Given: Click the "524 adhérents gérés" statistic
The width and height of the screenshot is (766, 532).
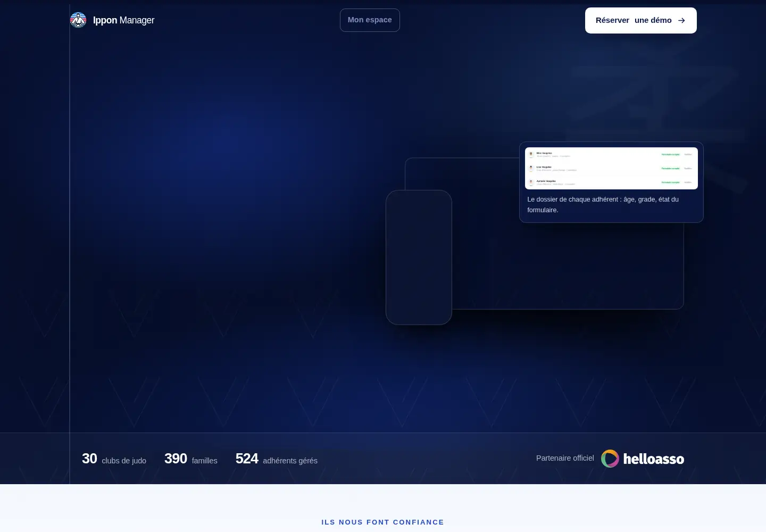Looking at the screenshot, I should pyautogui.click(x=277, y=459).
